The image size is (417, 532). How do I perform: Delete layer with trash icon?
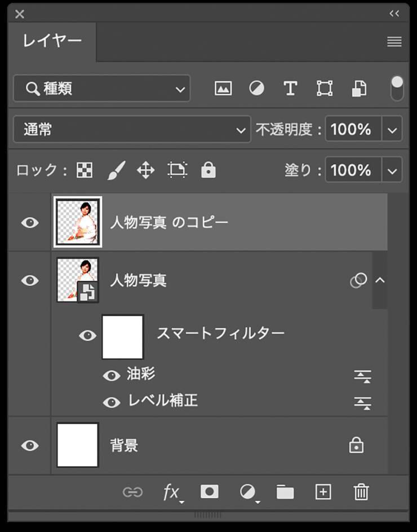361,492
